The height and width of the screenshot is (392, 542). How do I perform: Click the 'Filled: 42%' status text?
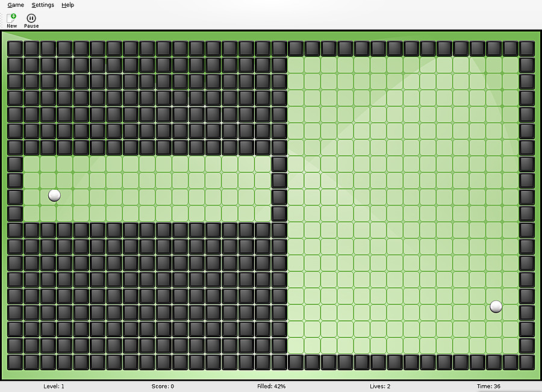point(272,386)
